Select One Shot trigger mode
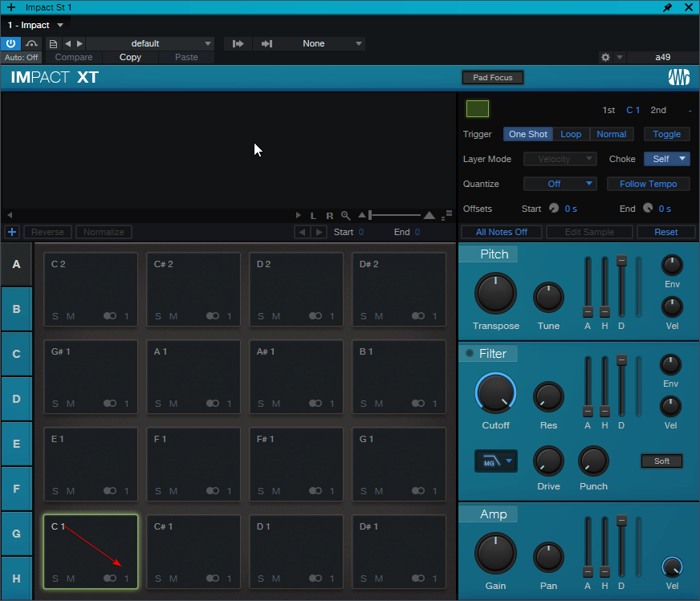The image size is (700, 601). (x=528, y=134)
